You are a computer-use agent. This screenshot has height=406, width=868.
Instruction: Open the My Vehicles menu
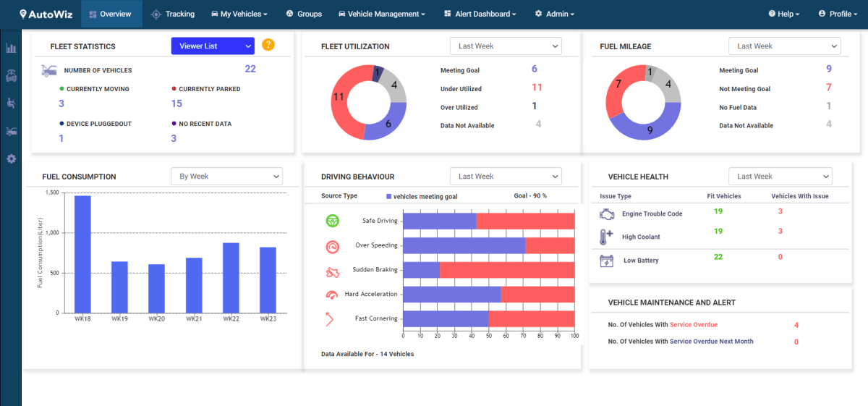coord(239,14)
